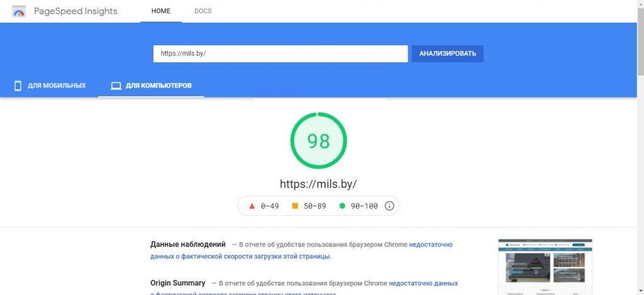The image size is (644, 295).
Task: Click the site screenshot thumbnail
Action: point(545,267)
